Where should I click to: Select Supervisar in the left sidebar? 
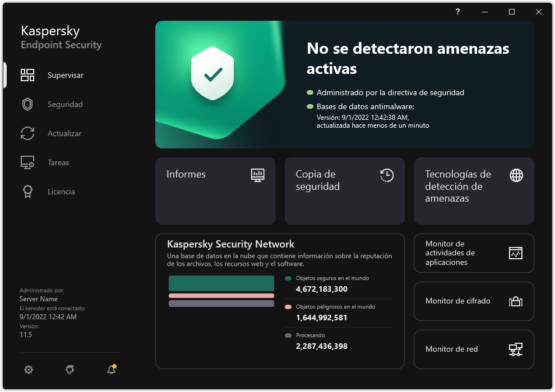coord(64,75)
